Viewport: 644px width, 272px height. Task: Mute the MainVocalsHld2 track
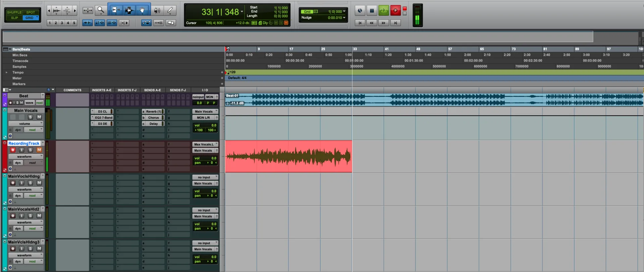[39, 216]
